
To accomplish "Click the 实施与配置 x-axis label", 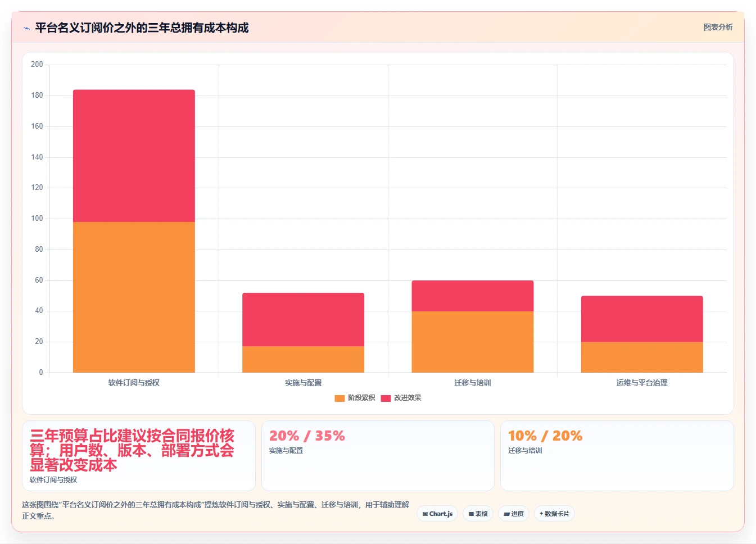I will (303, 383).
